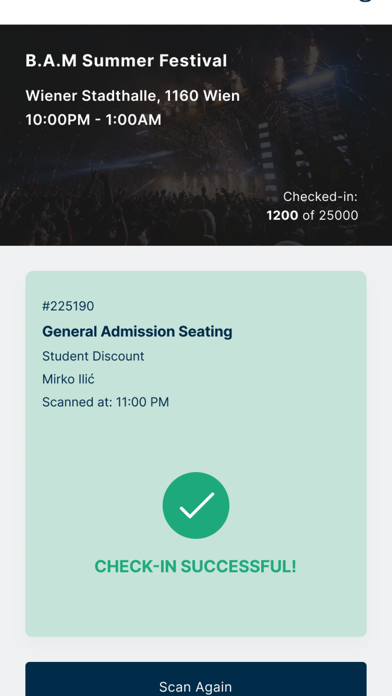Click the green check-in success checkmark icon
This screenshot has height=696, width=392.
pyautogui.click(x=196, y=505)
